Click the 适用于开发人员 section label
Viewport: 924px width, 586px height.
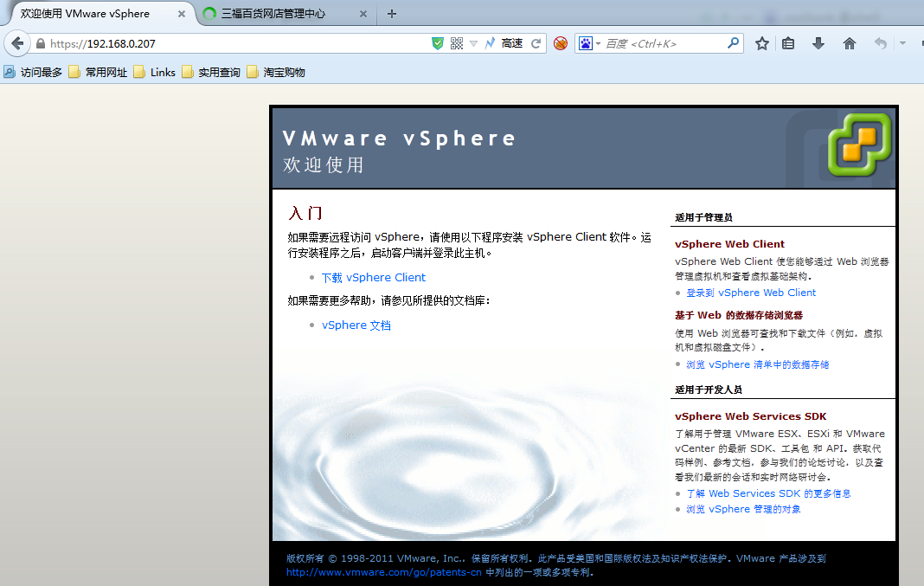[x=709, y=390]
